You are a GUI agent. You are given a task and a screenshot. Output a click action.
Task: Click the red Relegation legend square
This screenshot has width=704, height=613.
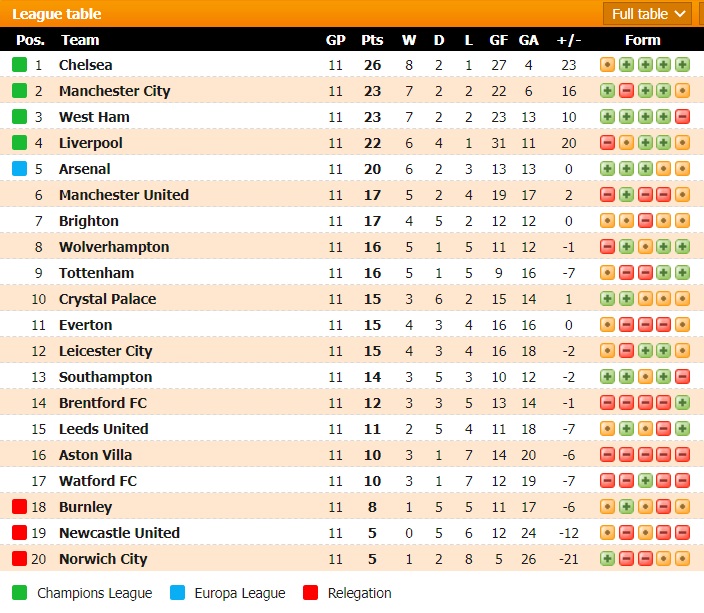click(x=309, y=593)
